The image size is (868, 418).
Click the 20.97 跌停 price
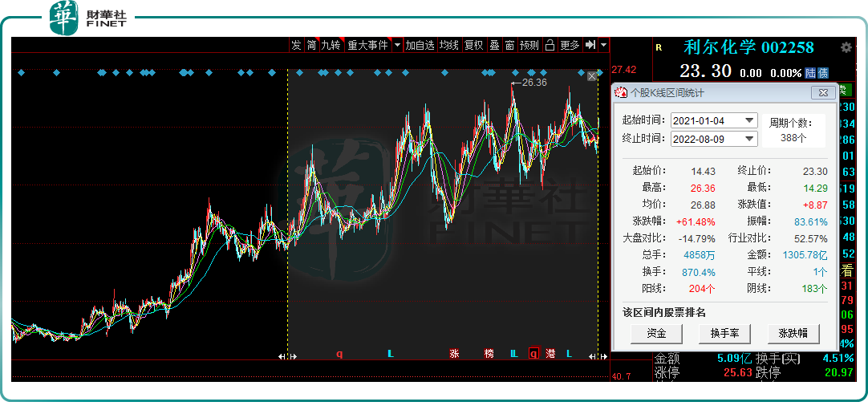pos(838,372)
